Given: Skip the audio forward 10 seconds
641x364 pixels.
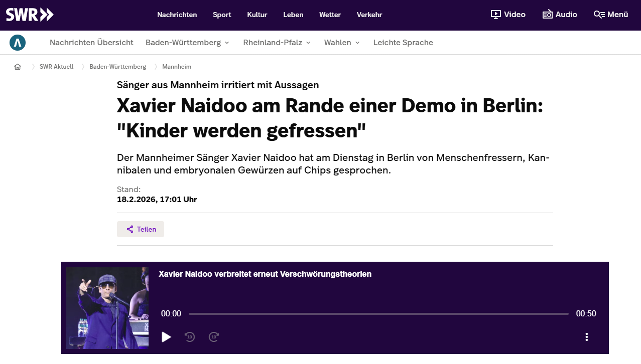Looking at the screenshot, I should click(214, 337).
